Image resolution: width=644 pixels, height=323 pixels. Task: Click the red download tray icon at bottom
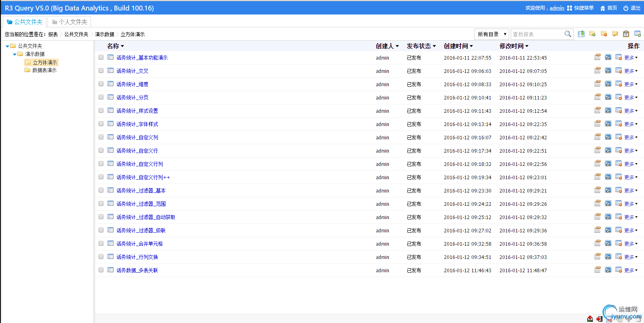[x=590, y=319]
